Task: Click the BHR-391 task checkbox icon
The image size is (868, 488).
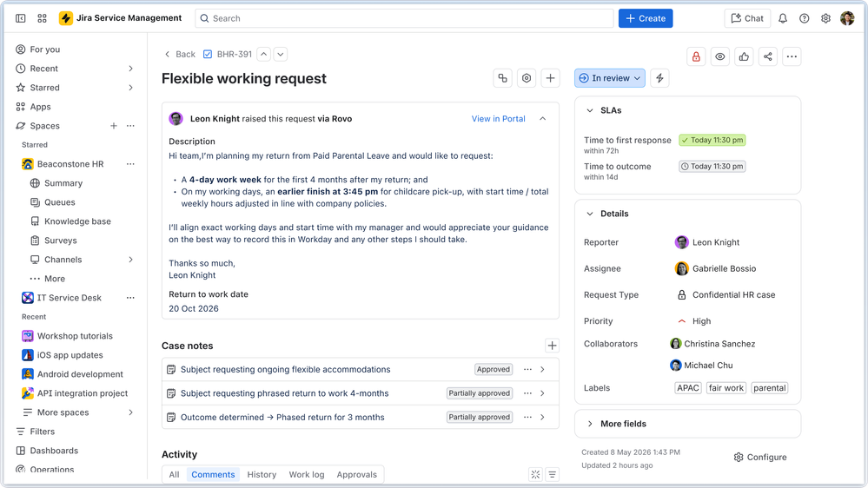Action: [x=208, y=54]
